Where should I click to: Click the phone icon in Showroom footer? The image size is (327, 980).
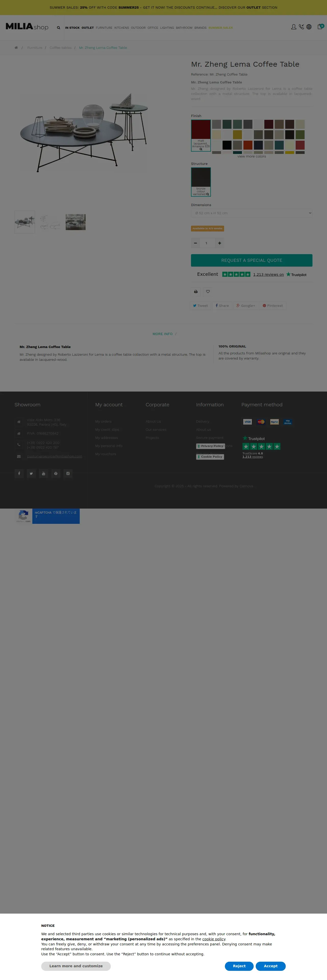(19, 444)
